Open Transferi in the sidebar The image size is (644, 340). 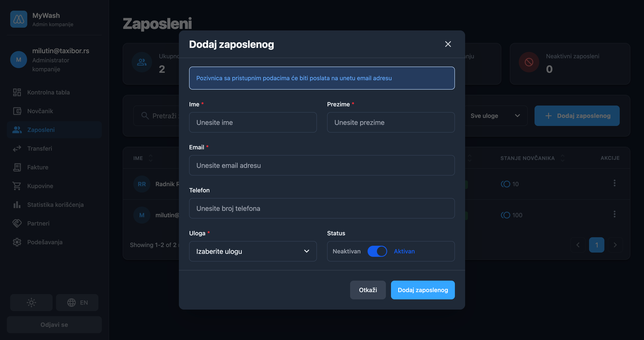(39, 149)
